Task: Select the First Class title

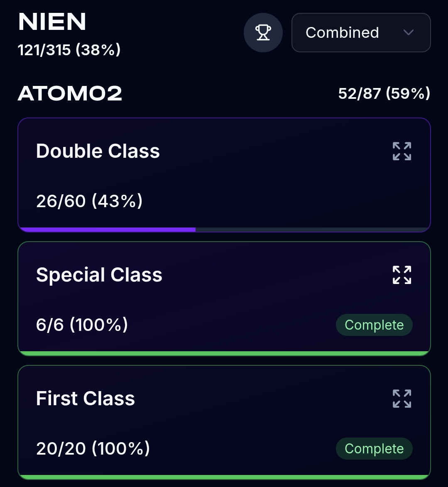Action: tap(86, 399)
